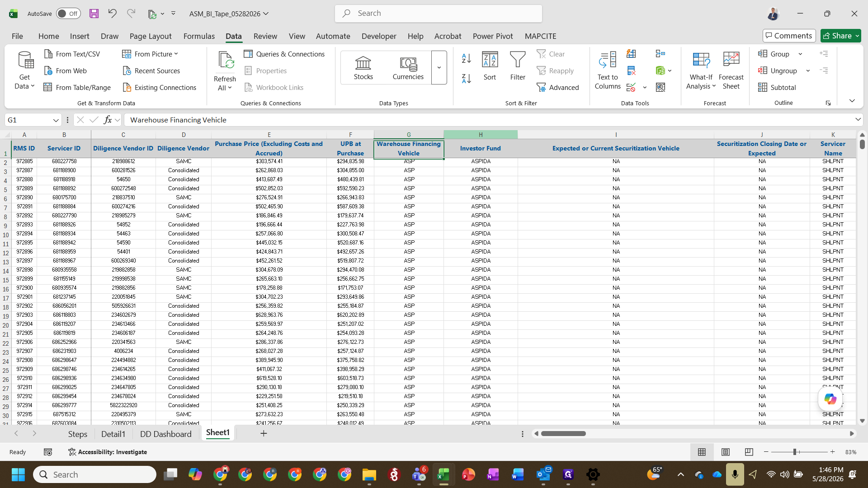Open the Copilot floating icon
Image resolution: width=868 pixels, height=488 pixels.
tap(830, 399)
